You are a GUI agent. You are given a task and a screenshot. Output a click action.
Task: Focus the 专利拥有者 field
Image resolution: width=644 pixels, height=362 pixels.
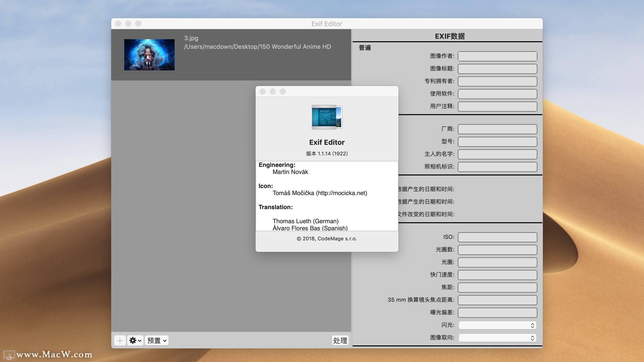pos(497,81)
